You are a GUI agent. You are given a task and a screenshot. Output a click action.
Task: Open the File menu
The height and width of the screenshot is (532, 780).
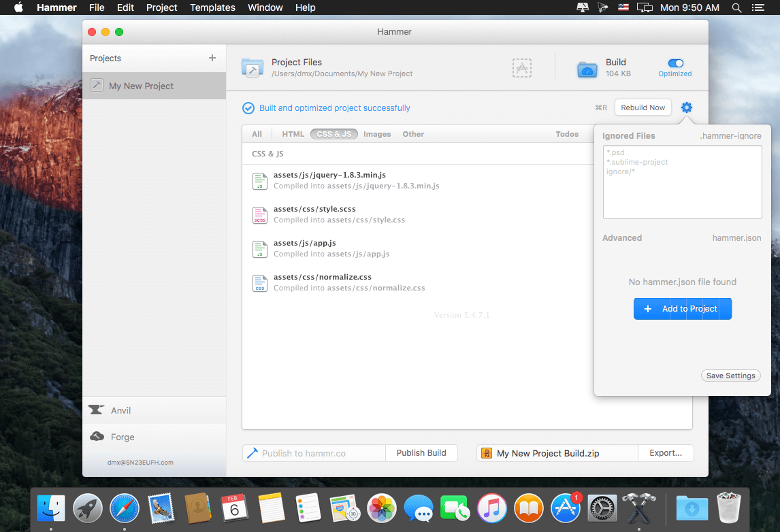point(97,7)
